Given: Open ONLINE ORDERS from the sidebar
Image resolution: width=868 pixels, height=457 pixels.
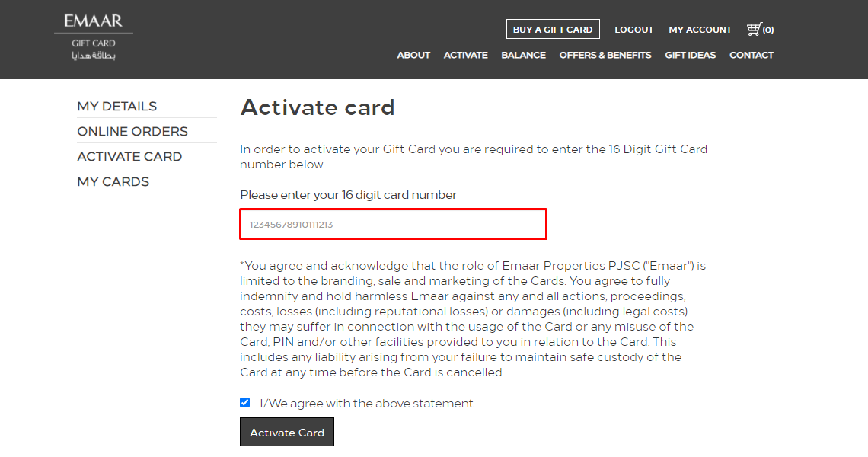Looking at the screenshot, I should (x=132, y=131).
